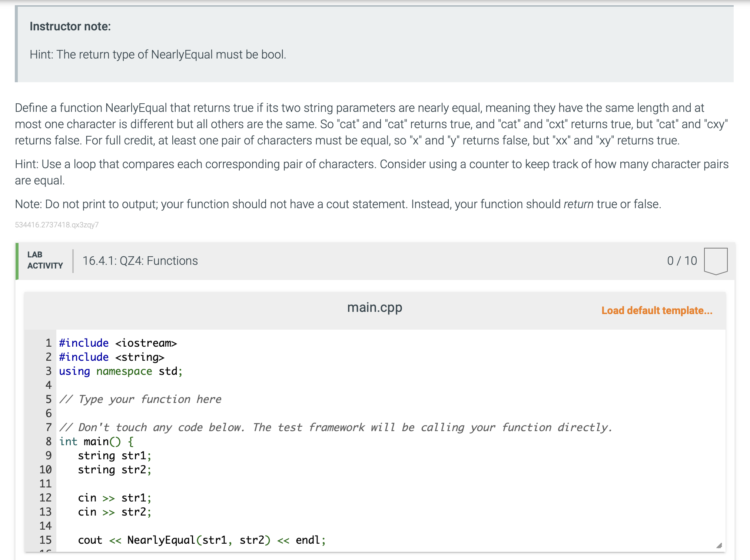
Task: Click the 'string str2;' declaration line
Action: pyautogui.click(x=115, y=470)
